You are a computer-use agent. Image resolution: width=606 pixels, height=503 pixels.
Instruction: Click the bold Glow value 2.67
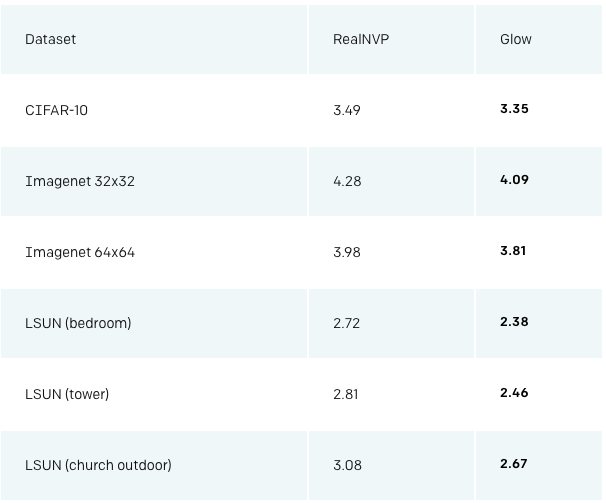513,464
